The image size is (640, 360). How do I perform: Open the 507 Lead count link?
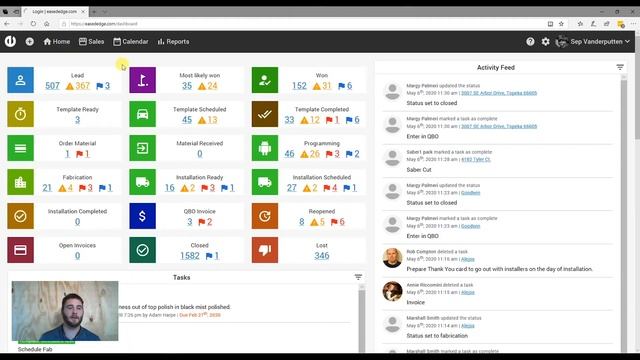click(52, 86)
